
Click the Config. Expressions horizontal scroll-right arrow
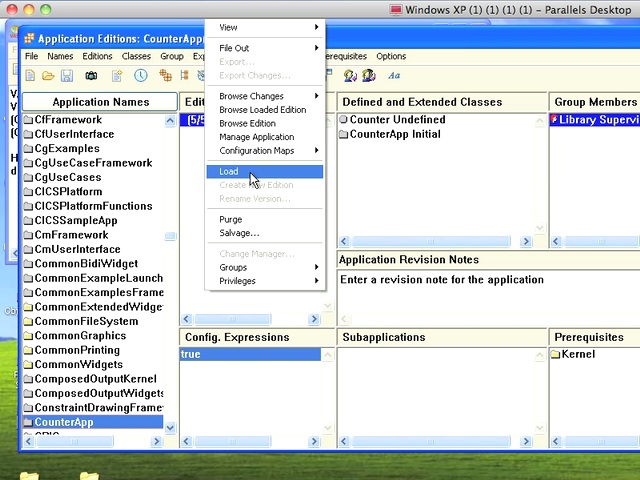(314, 441)
